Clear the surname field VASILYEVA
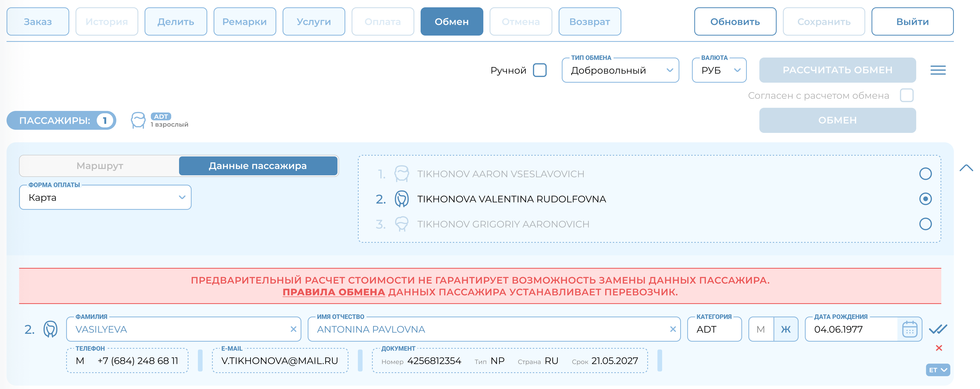The width and height of the screenshot is (980, 389). (x=293, y=329)
